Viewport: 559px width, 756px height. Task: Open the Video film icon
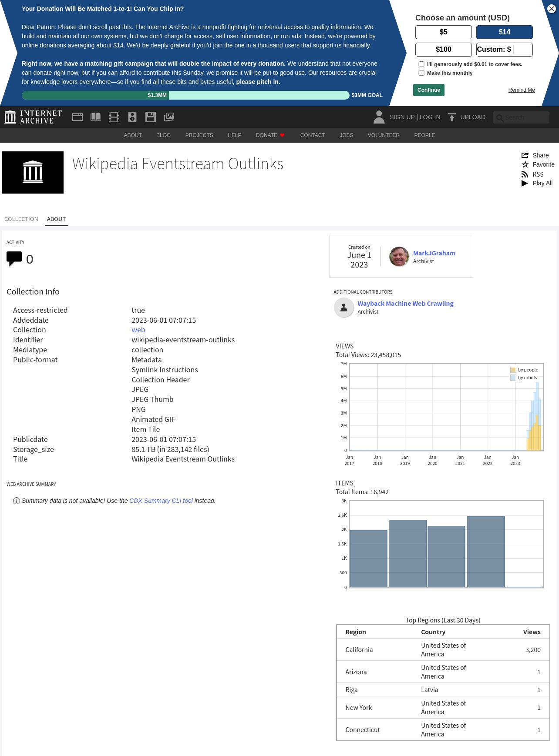pyautogui.click(x=114, y=117)
